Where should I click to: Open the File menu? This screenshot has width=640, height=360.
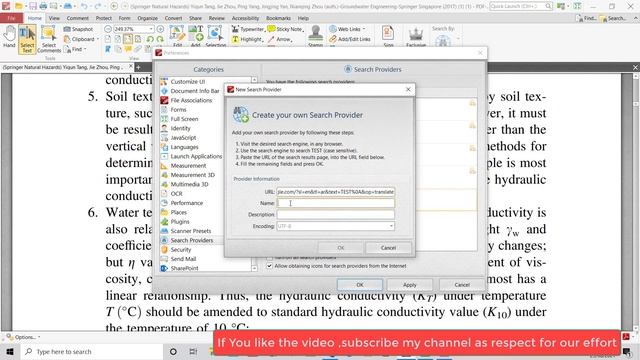point(11,18)
